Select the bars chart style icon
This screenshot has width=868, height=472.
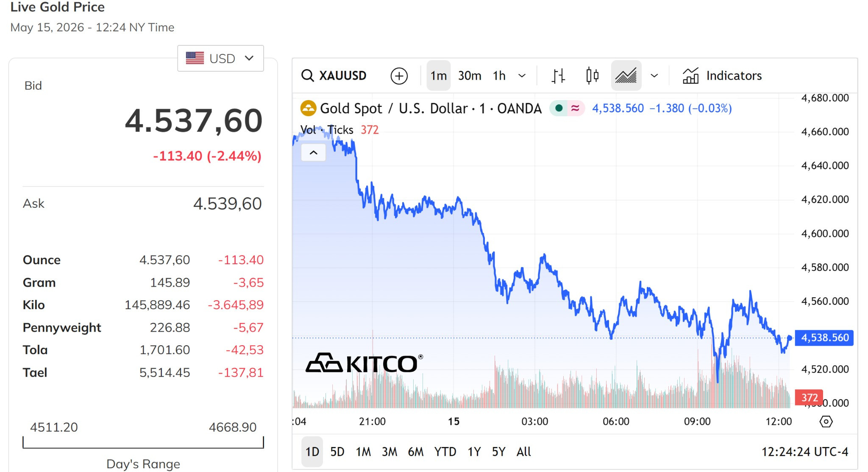[558, 76]
